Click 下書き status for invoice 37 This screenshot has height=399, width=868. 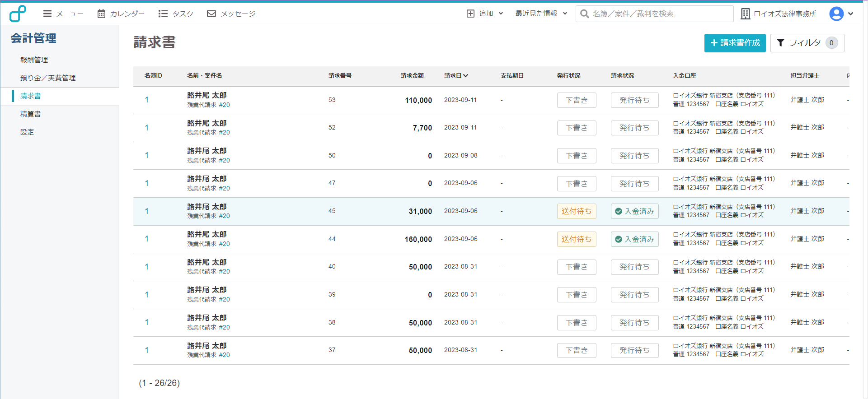tap(576, 350)
